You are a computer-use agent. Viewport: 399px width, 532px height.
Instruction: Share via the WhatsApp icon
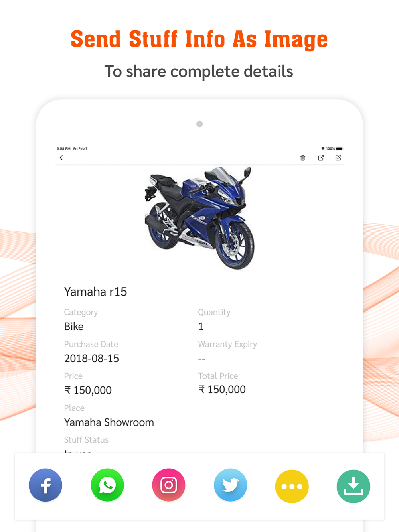107,485
